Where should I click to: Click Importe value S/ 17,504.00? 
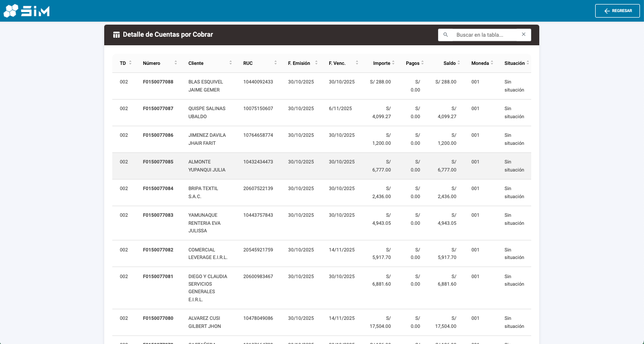(x=380, y=322)
